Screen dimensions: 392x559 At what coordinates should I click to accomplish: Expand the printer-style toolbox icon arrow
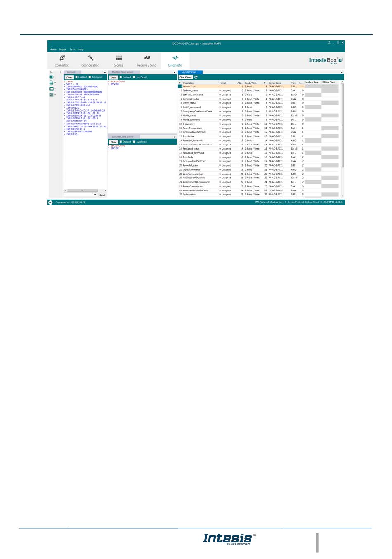tap(55, 83)
